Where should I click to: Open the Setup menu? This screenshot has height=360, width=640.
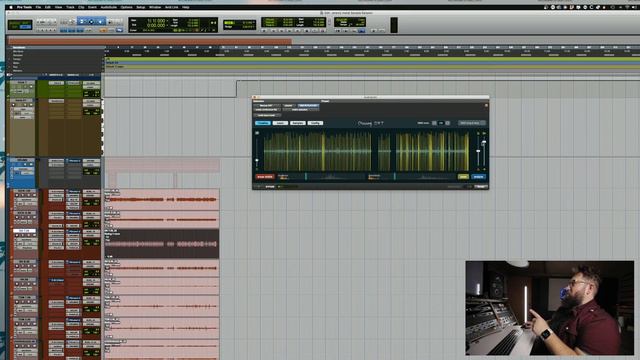coord(141,7)
